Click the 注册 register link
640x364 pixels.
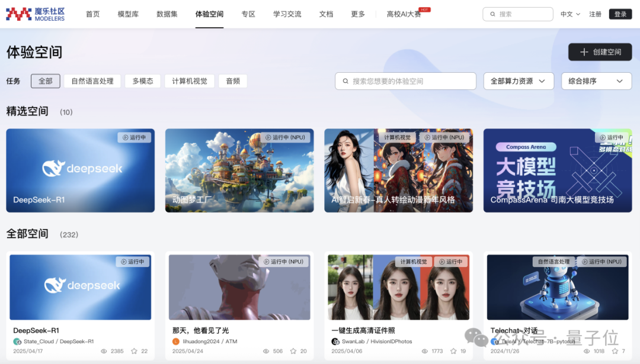pos(595,14)
